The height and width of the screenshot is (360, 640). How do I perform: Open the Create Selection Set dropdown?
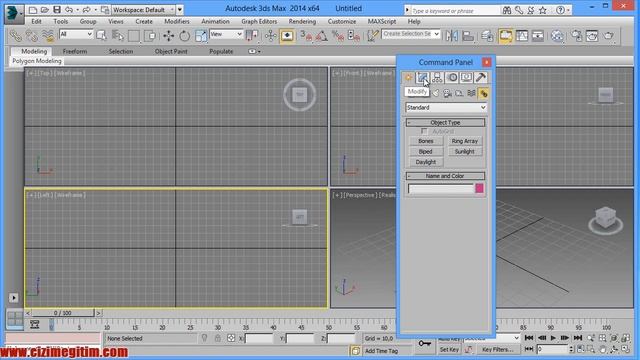click(x=411, y=34)
